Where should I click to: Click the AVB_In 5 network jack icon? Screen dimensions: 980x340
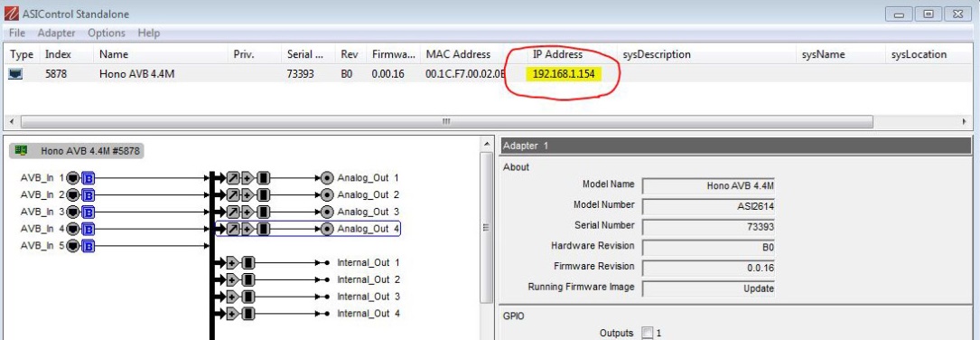[x=74, y=246]
